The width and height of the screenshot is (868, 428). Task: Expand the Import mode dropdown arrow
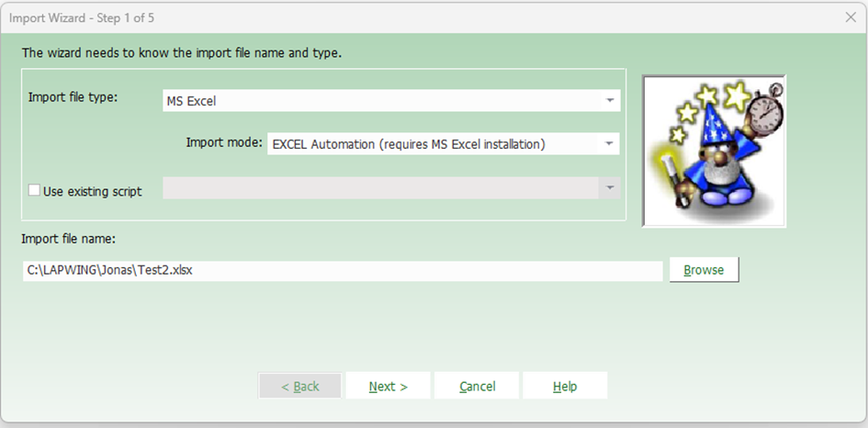pos(610,143)
